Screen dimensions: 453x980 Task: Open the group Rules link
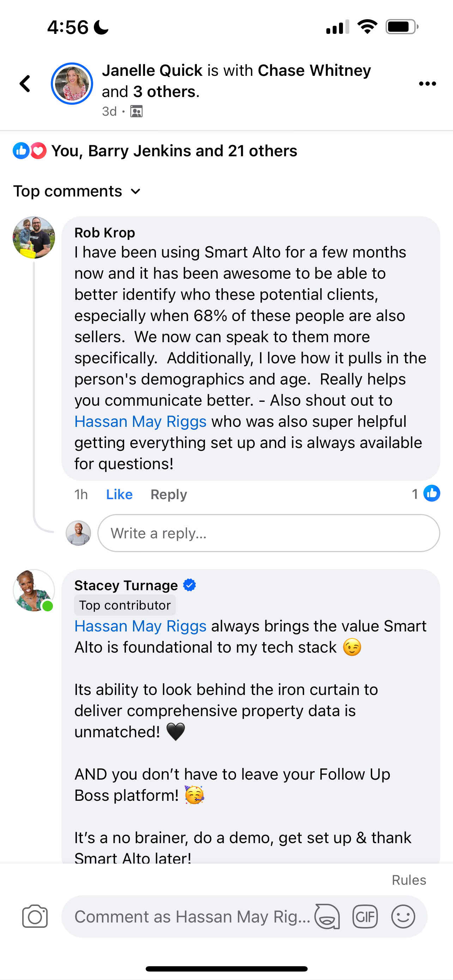click(409, 880)
